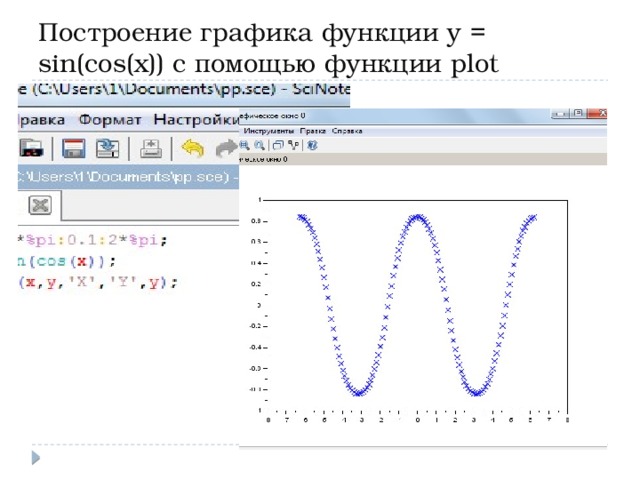The height and width of the screenshot is (480, 640).
Task: Open the Справка menu in graphics window
Action: (x=347, y=131)
